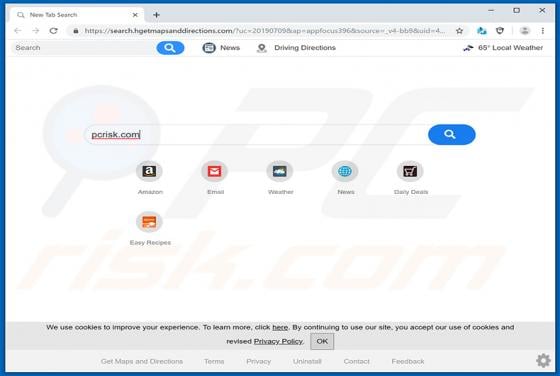Viewport: 560px width, 376px height.
Task: Focus the top-left Search field
Action: pyautogui.click(x=84, y=48)
